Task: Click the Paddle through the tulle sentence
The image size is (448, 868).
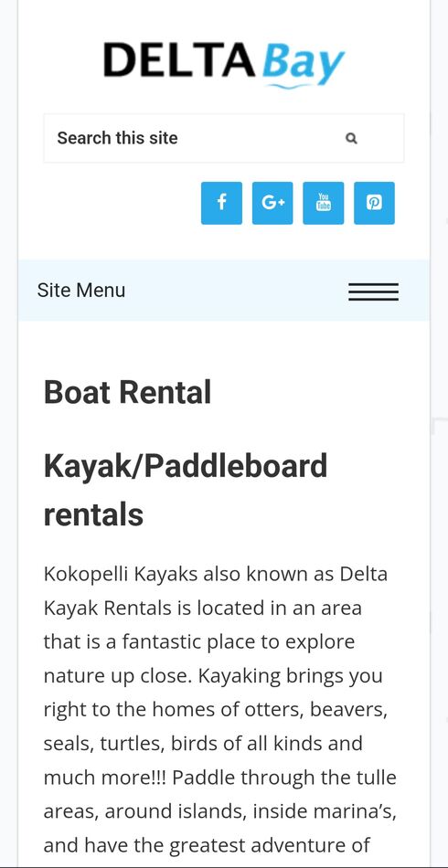Action: point(284,778)
